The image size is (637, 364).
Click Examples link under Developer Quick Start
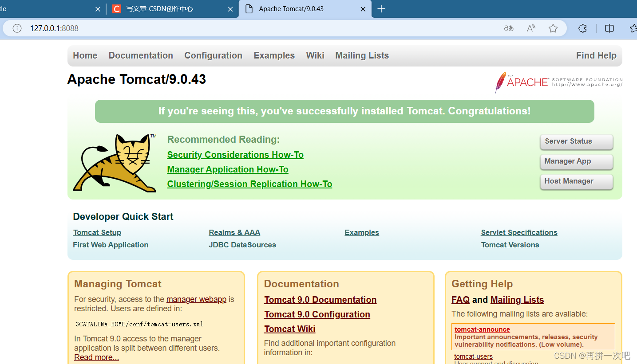click(362, 232)
